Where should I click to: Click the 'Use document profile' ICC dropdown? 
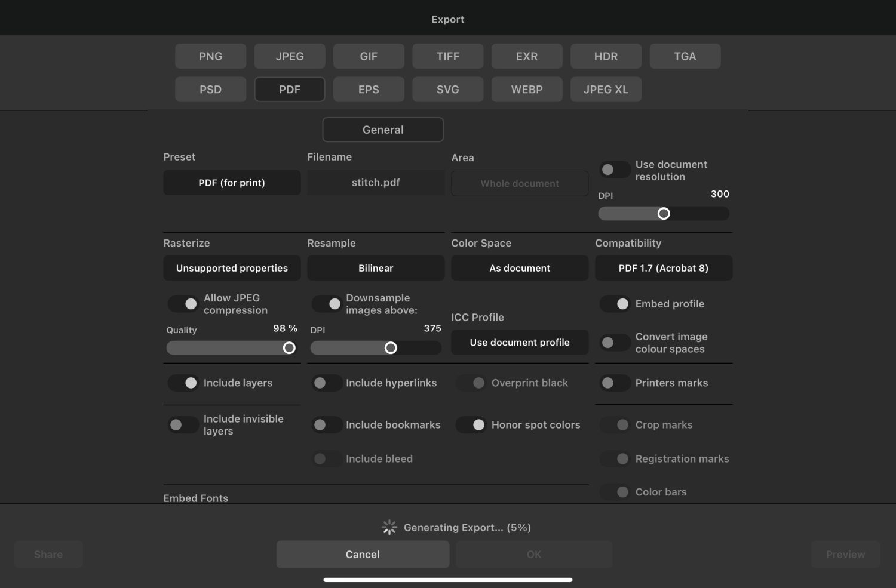point(520,343)
